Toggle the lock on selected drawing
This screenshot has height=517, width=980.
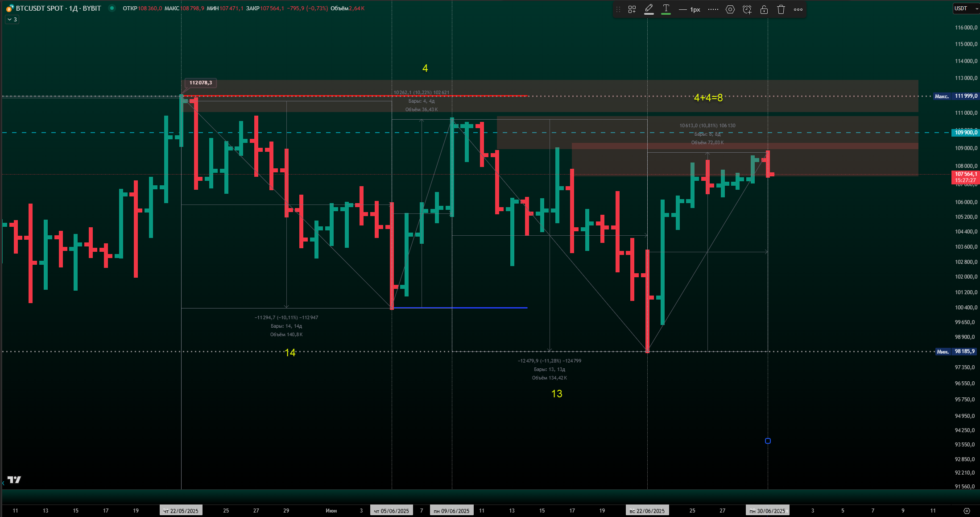click(764, 9)
